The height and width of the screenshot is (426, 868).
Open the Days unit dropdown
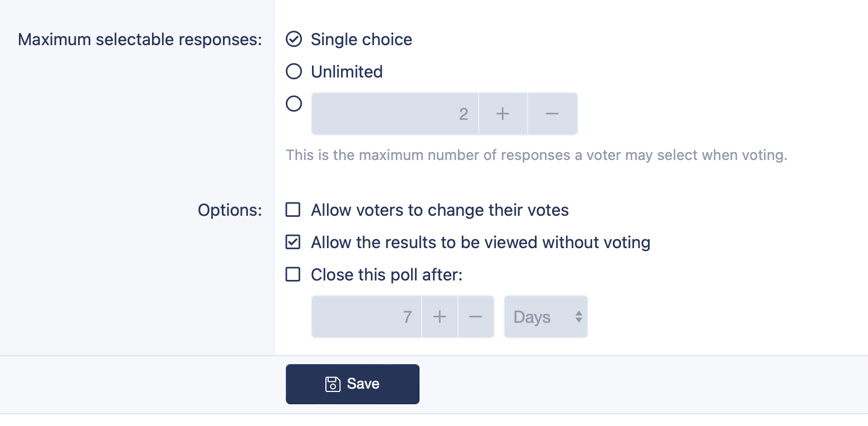[x=545, y=317]
